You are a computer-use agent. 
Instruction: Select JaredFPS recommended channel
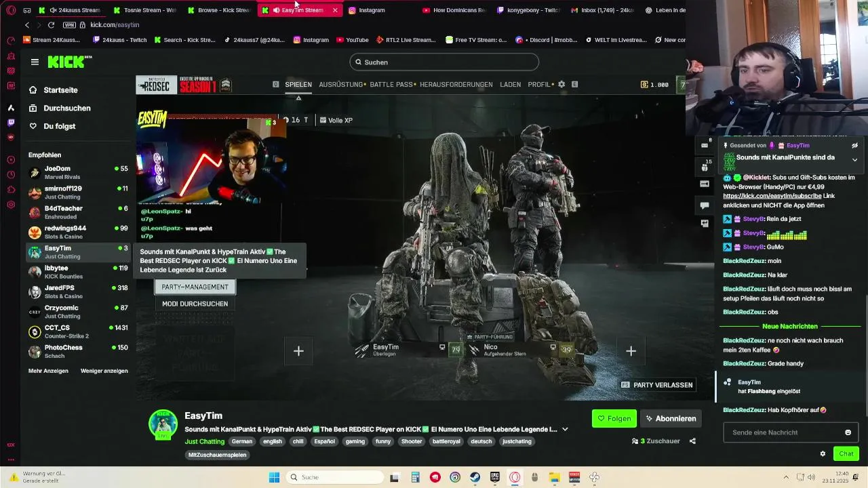[78, 291]
